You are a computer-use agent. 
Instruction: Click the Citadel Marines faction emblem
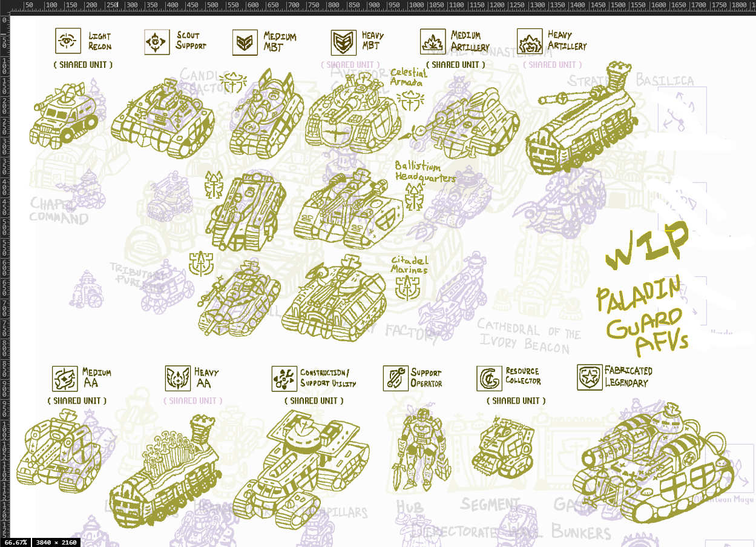(408, 287)
